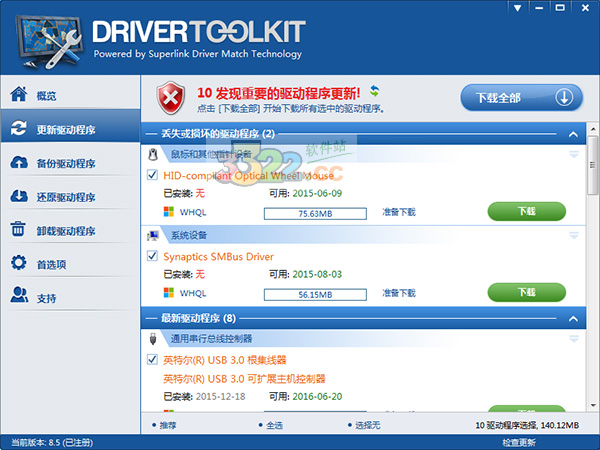The width and height of the screenshot is (600, 450).
Task: Collapse the 最新驱动程序 (8) section
Action: point(573,319)
